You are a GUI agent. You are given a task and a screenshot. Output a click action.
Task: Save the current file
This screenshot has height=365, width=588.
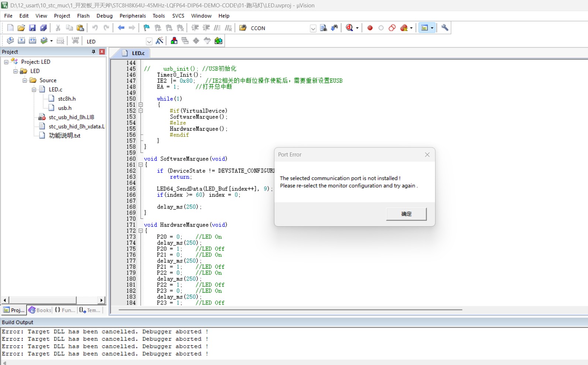pos(33,28)
